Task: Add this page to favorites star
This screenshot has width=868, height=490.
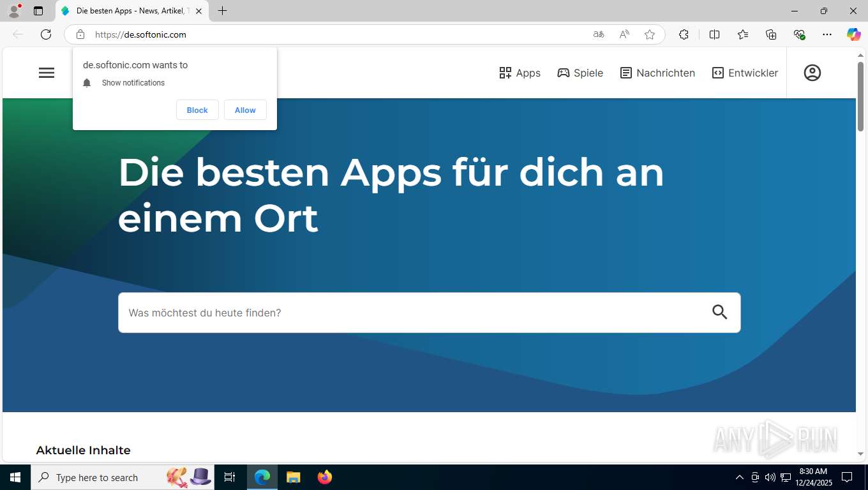Action: coord(650,34)
